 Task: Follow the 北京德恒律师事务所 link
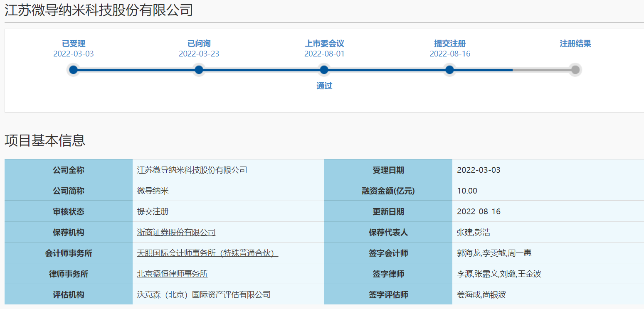173,274
